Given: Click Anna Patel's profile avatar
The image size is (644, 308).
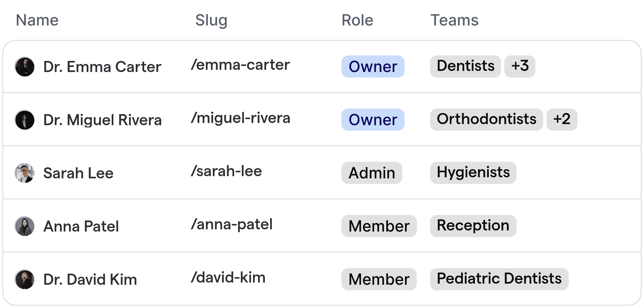Looking at the screenshot, I should click(x=24, y=226).
